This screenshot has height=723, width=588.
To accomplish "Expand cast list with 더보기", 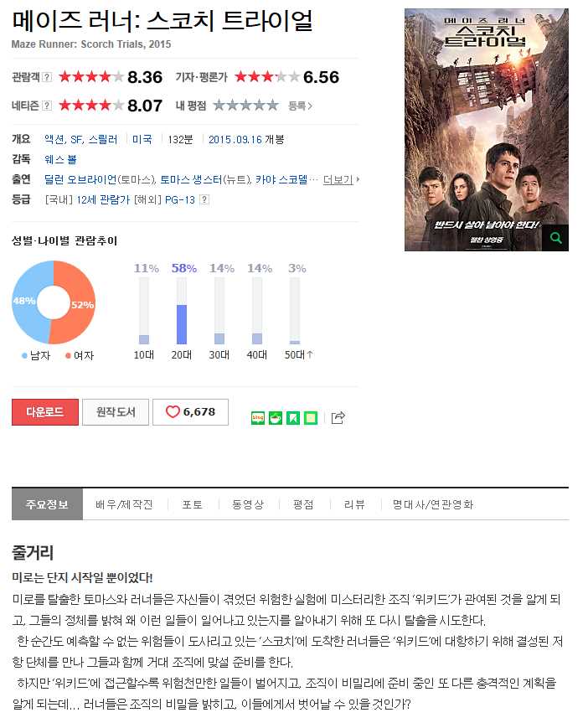I will click(x=341, y=179).
